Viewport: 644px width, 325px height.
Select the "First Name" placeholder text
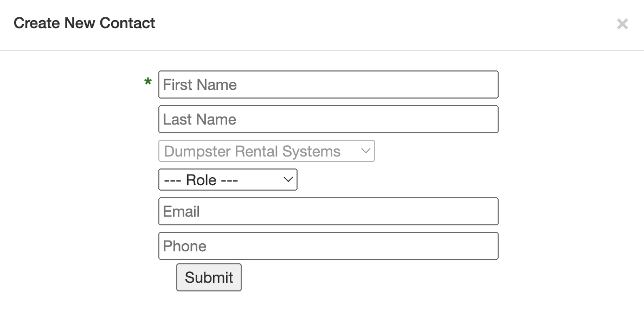click(199, 85)
